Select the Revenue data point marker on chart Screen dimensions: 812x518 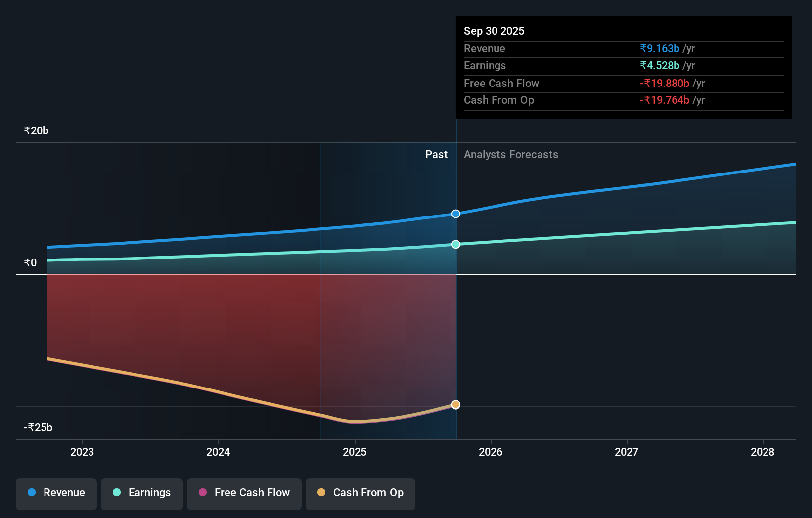(455, 214)
